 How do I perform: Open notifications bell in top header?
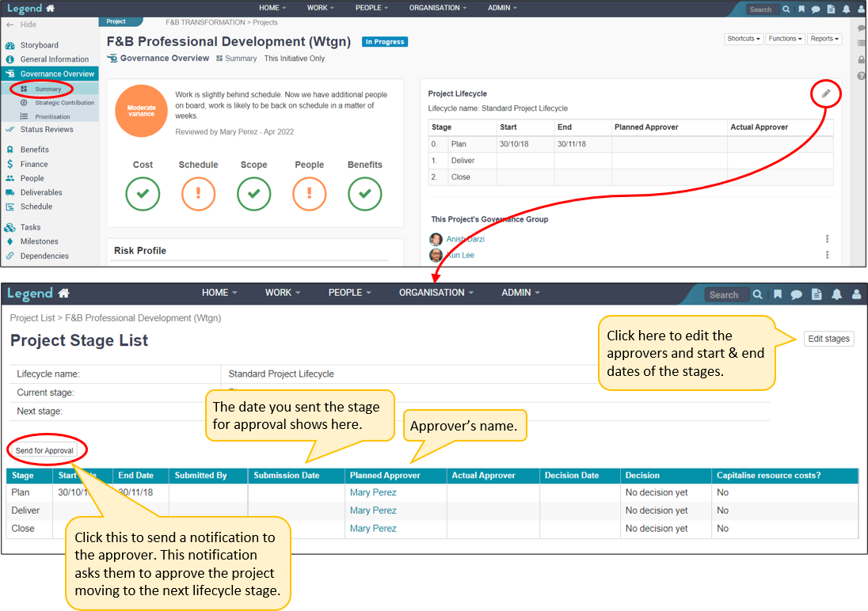click(847, 9)
